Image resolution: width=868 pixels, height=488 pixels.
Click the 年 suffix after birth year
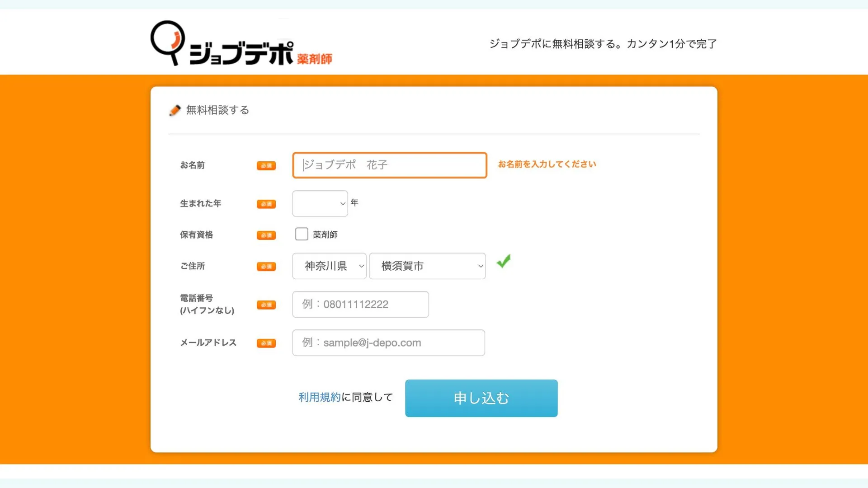pyautogui.click(x=354, y=203)
